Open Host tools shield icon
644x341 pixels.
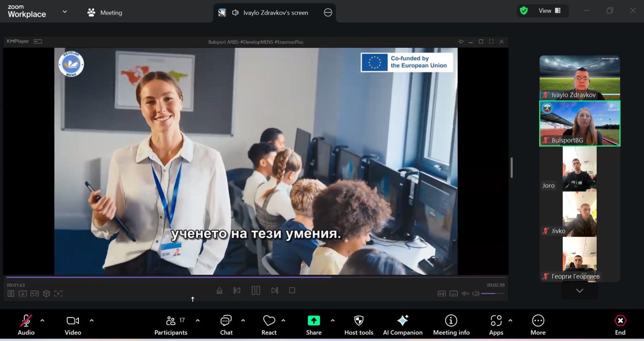[x=359, y=324]
